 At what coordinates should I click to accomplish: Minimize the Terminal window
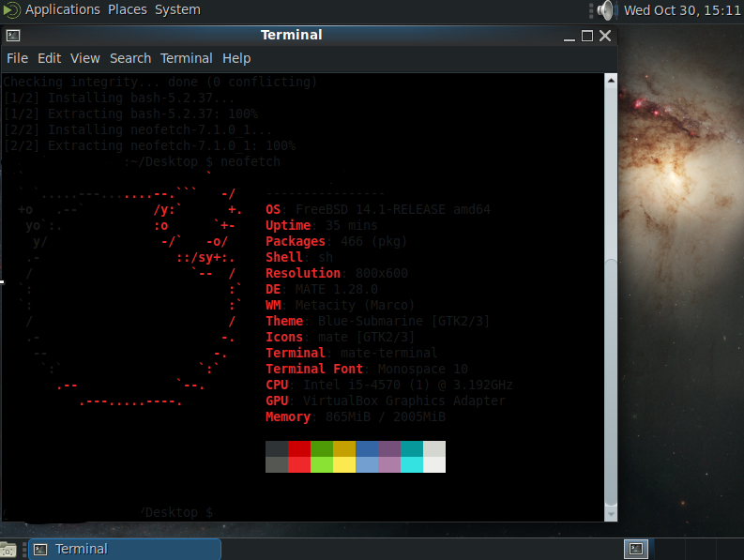coord(569,36)
